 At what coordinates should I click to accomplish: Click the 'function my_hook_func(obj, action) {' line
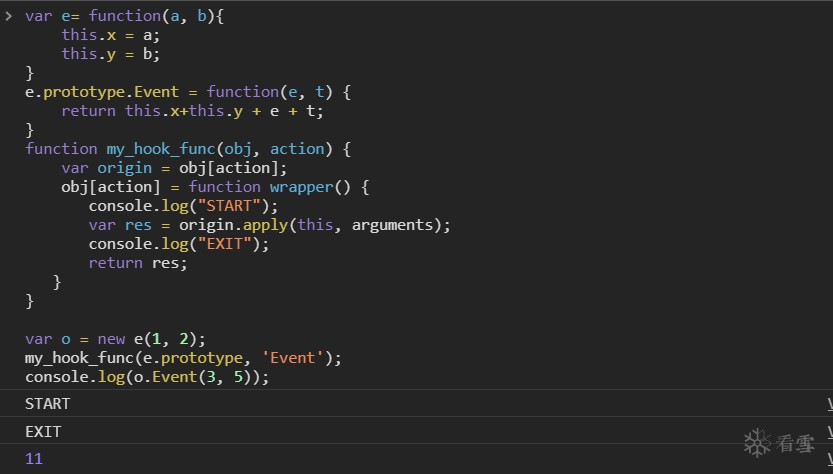188,149
